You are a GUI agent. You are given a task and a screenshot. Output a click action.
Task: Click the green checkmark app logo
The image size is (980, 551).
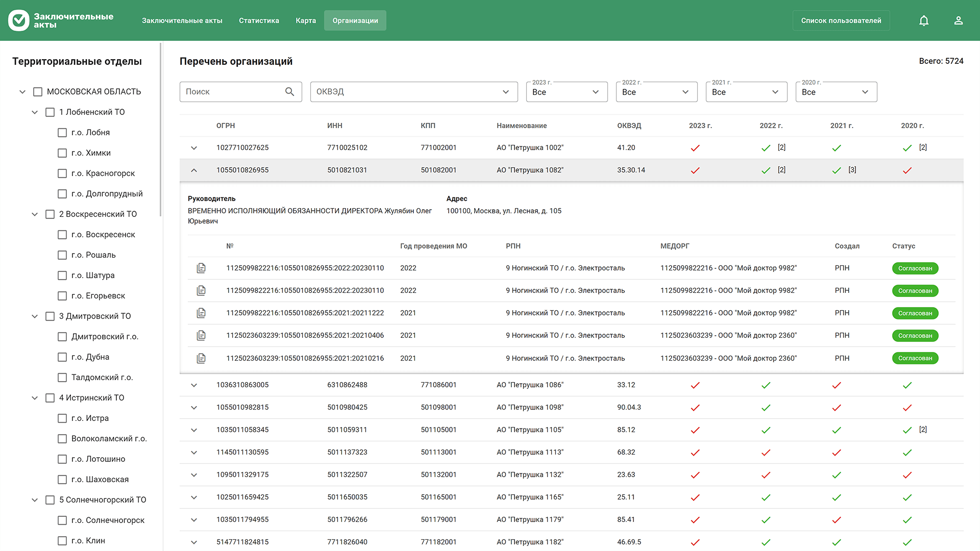coord(19,20)
